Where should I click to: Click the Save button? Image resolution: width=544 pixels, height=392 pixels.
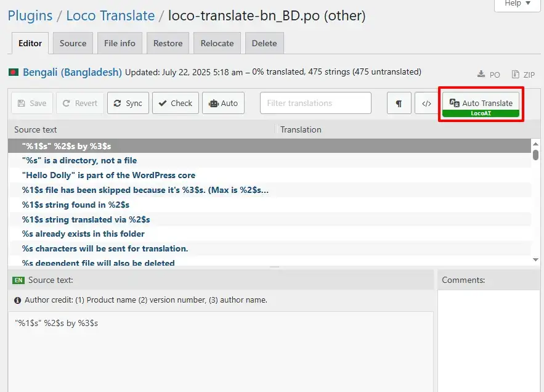click(32, 103)
